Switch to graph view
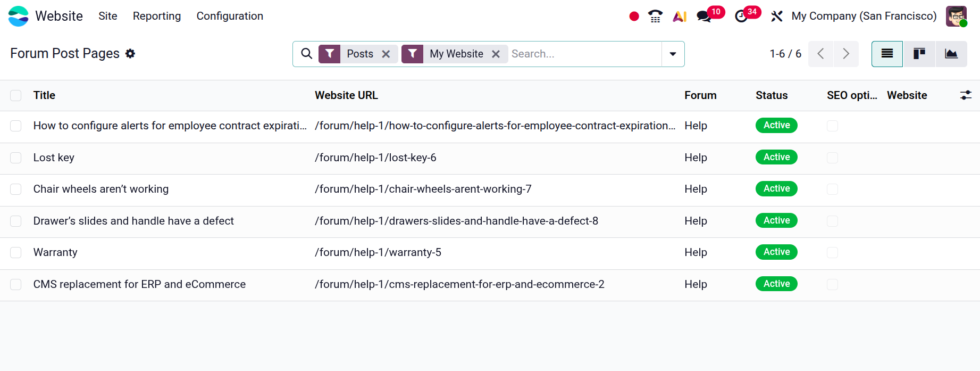 (x=951, y=54)
